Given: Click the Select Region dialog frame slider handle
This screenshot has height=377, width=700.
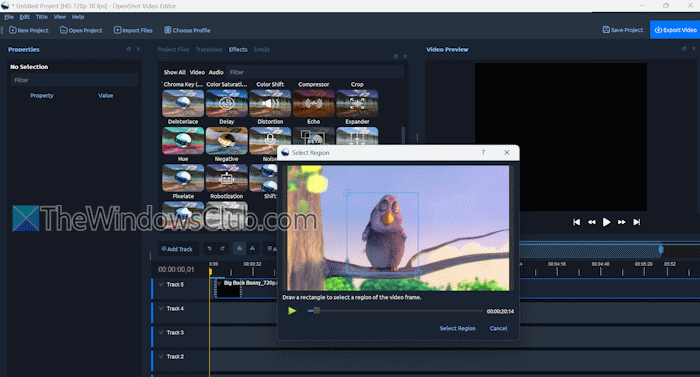Looking at the screenshot, I should [316, 310].
